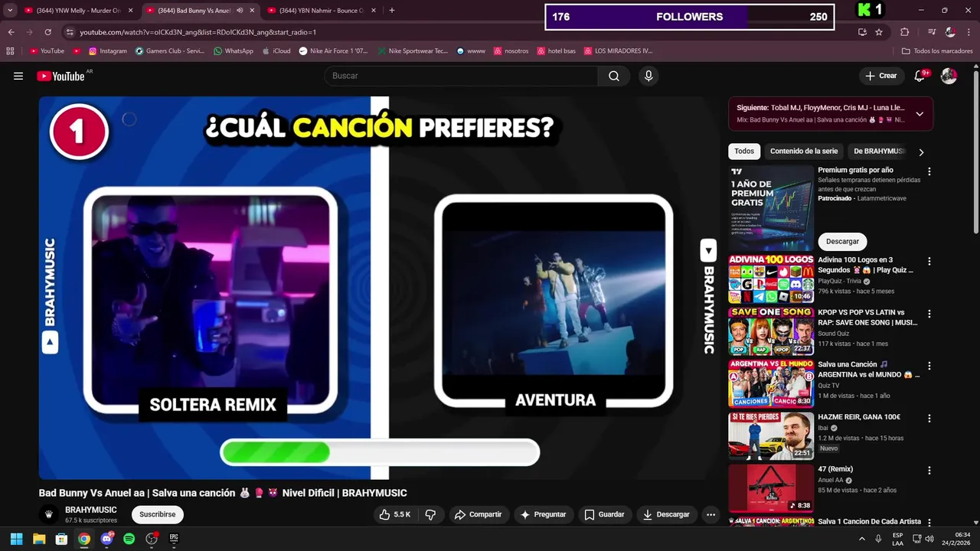
Task: Click the Crear button
Action: [x=880, y=76]
